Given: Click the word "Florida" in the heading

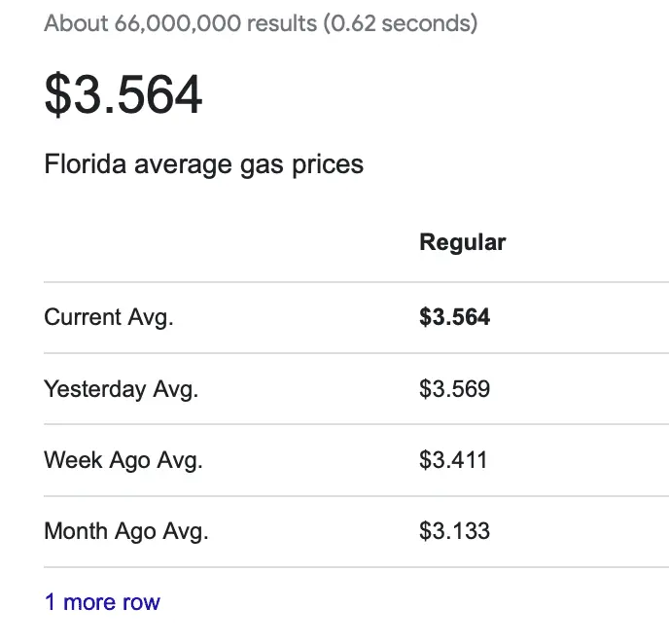Looking at the screenshot, I should coord(86,164).
